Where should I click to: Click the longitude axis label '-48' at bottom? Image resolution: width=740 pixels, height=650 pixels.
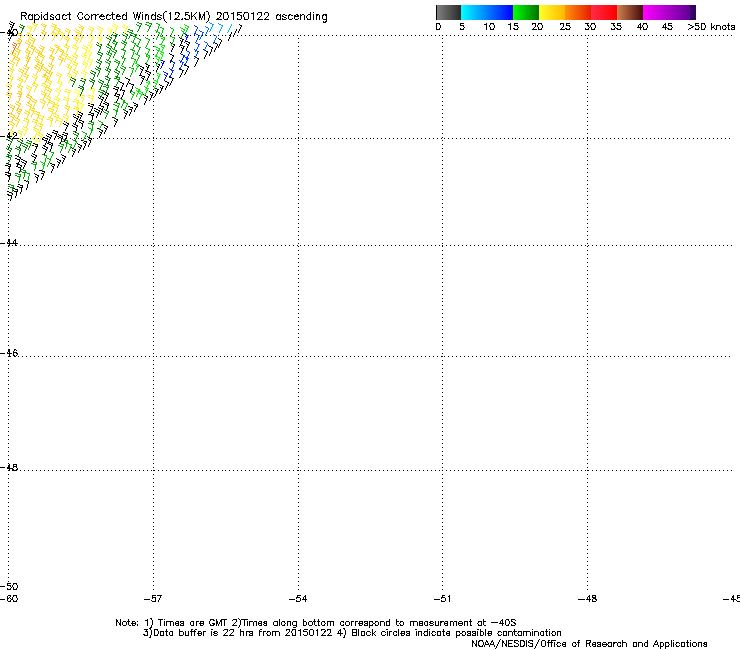pos(588,599)
